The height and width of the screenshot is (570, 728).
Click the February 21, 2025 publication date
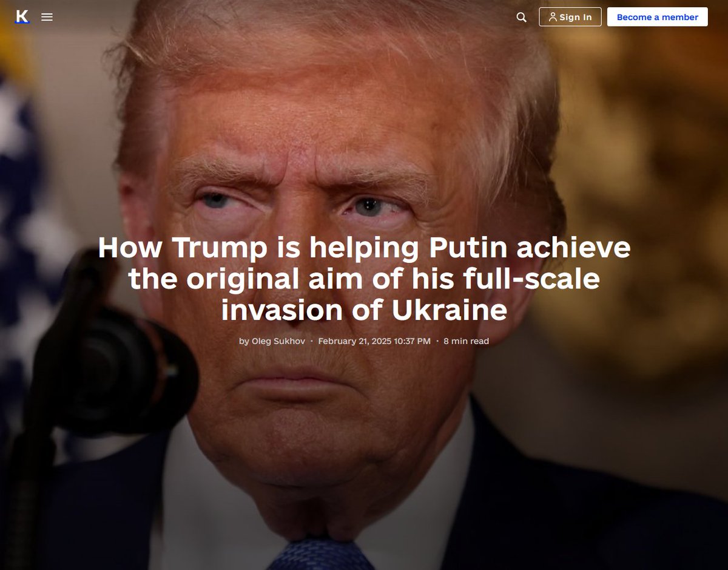(374, 341)
